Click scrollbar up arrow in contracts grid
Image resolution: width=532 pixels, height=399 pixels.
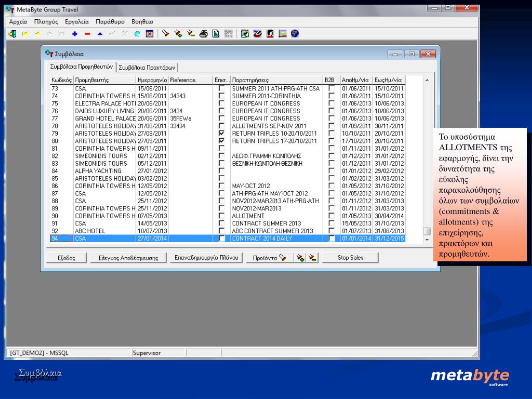[427, 80]
